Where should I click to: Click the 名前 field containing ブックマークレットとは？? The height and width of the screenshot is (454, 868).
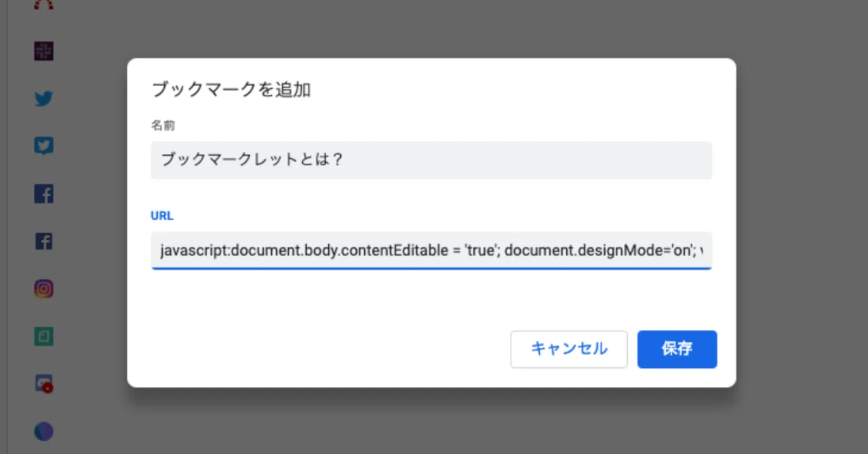431,161
